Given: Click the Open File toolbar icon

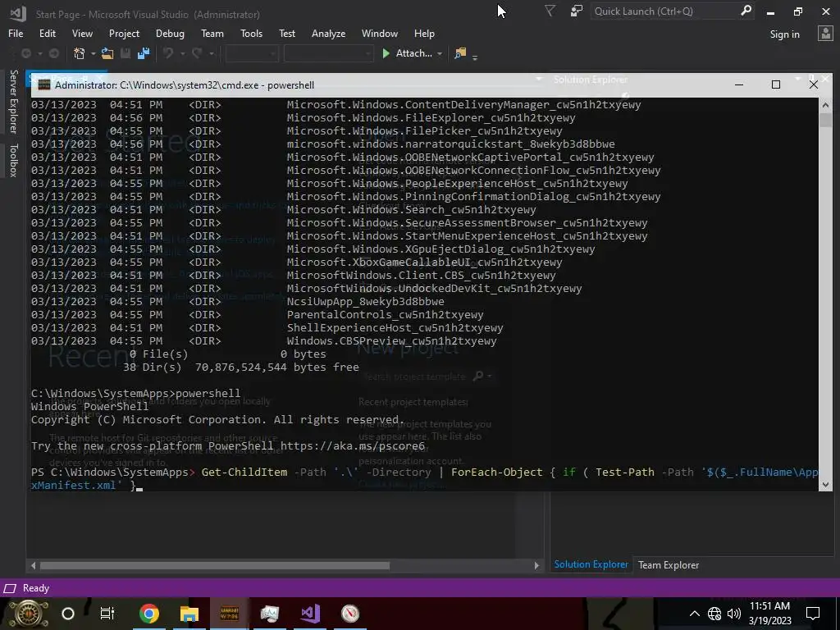Looking at the screenshot, I should (x=107, y=53).
